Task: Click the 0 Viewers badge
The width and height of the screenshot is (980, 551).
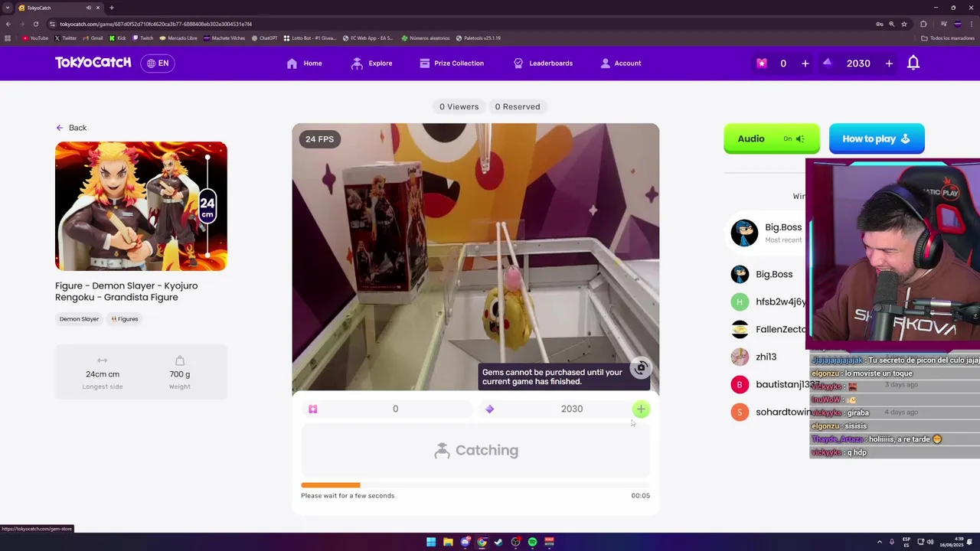Action: pyautogui.click(x=459, y=106)
